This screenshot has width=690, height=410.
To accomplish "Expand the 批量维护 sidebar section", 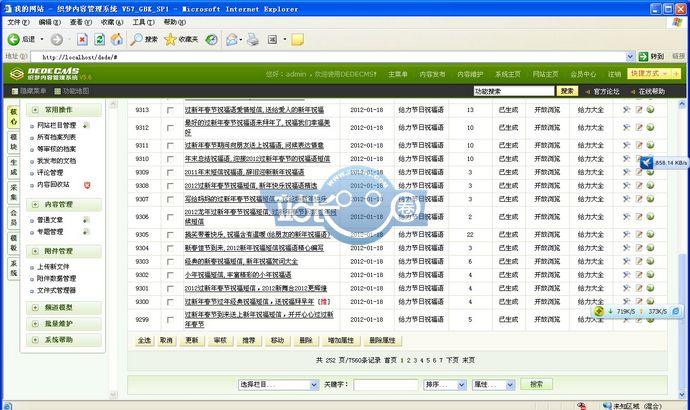I will (64, 324).
